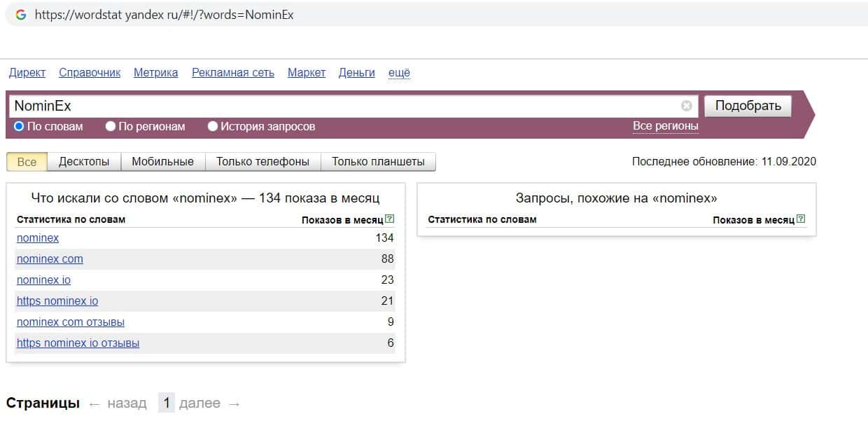The height and width of the screenshot is (447, 868).
Task: Open the Все регионы region selector
Action: pyautogui.click(x=665, y=126)
